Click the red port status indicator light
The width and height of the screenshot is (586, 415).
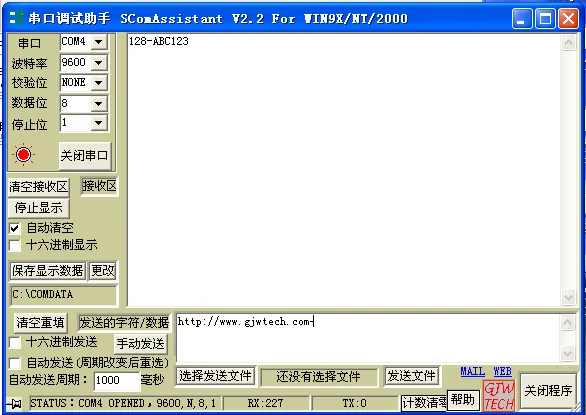[24, 154]
